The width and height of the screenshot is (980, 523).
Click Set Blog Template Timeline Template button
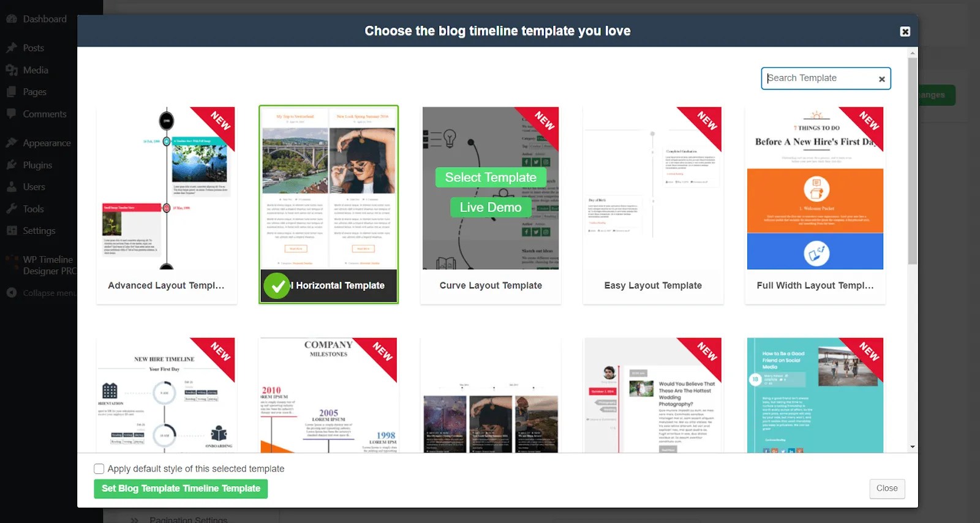click(x=181, y=489)
